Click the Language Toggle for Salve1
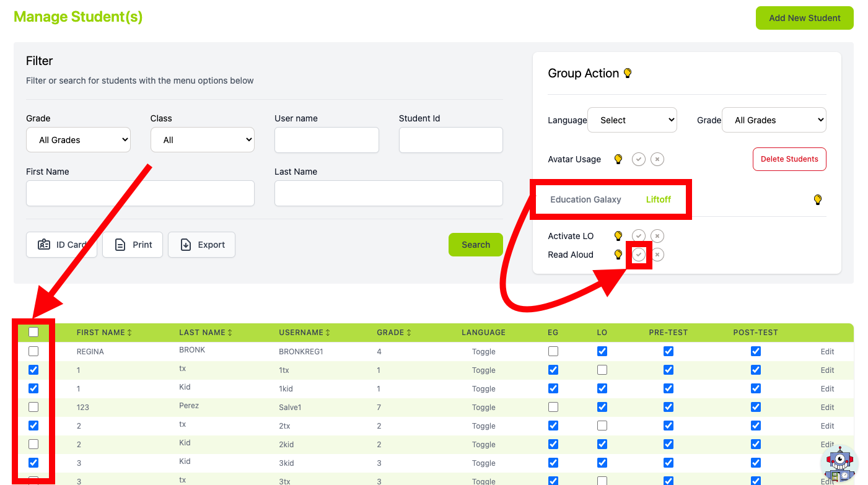 (484, 408)
